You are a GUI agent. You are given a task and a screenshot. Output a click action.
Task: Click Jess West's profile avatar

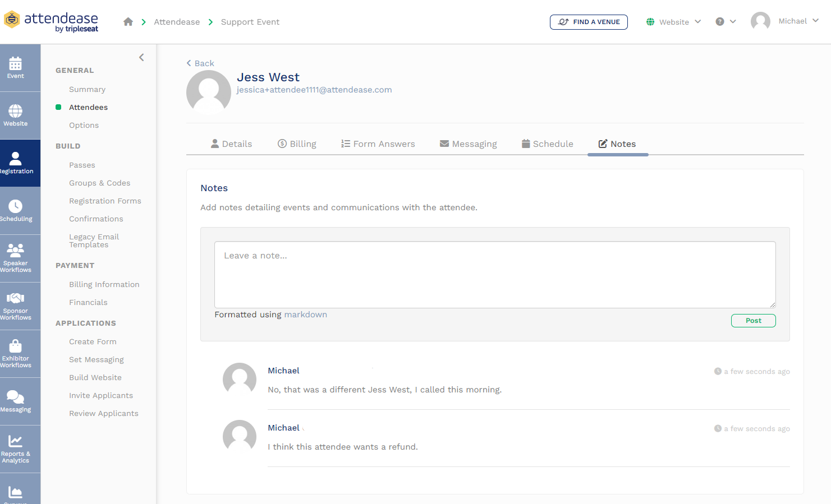(x=209, y=93)
